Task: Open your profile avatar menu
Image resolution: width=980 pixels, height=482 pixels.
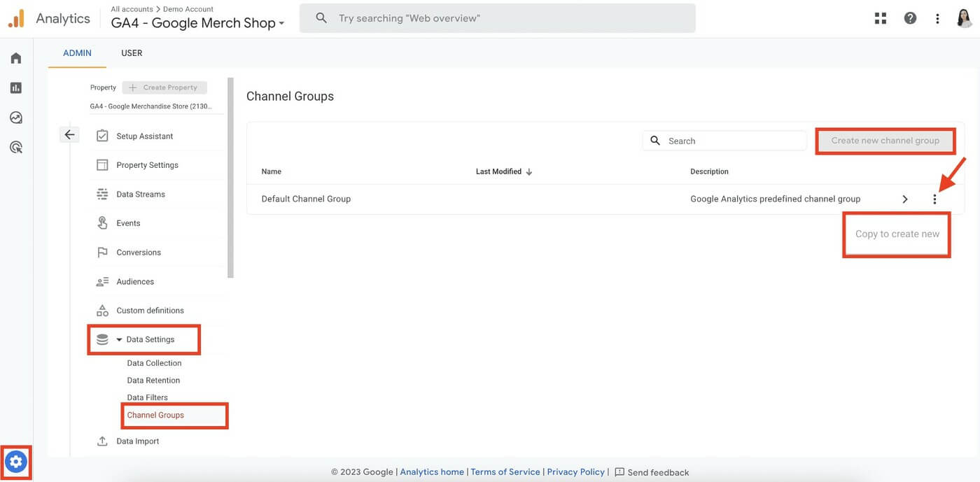Action: click(x=964, y=17)
